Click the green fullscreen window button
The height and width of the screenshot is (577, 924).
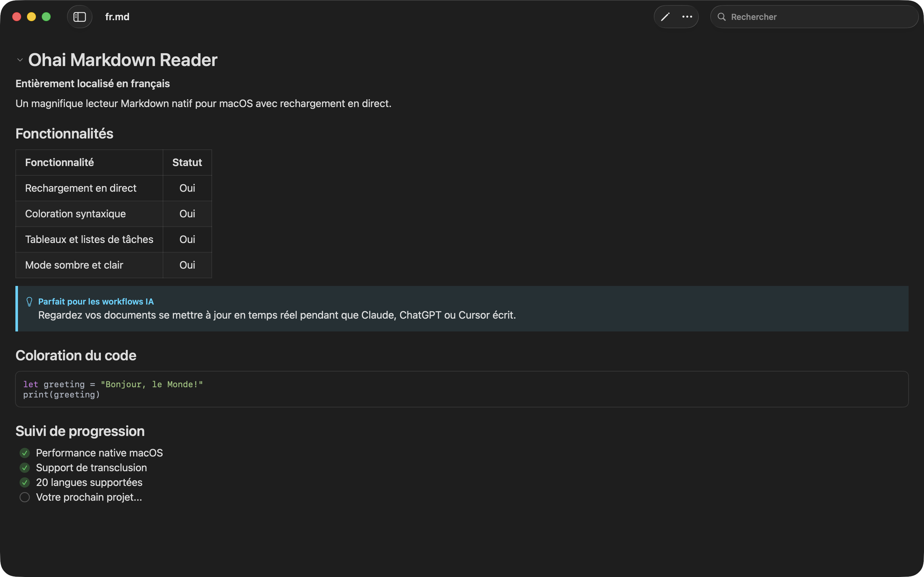[46, 17]
